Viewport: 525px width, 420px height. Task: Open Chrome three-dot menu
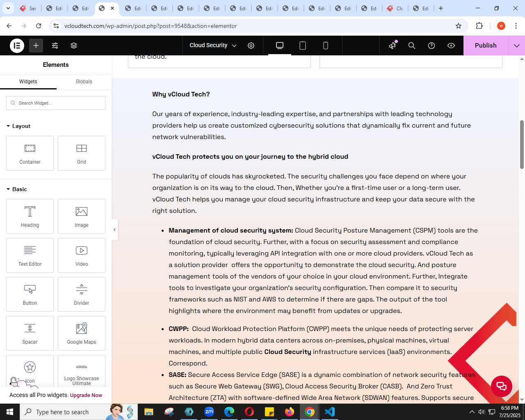tap(516, 26)
